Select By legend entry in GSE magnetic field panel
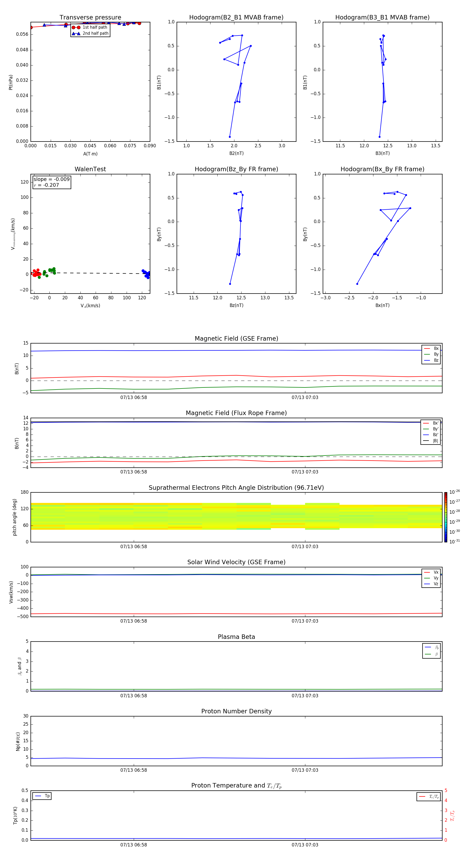 point(431,354)
